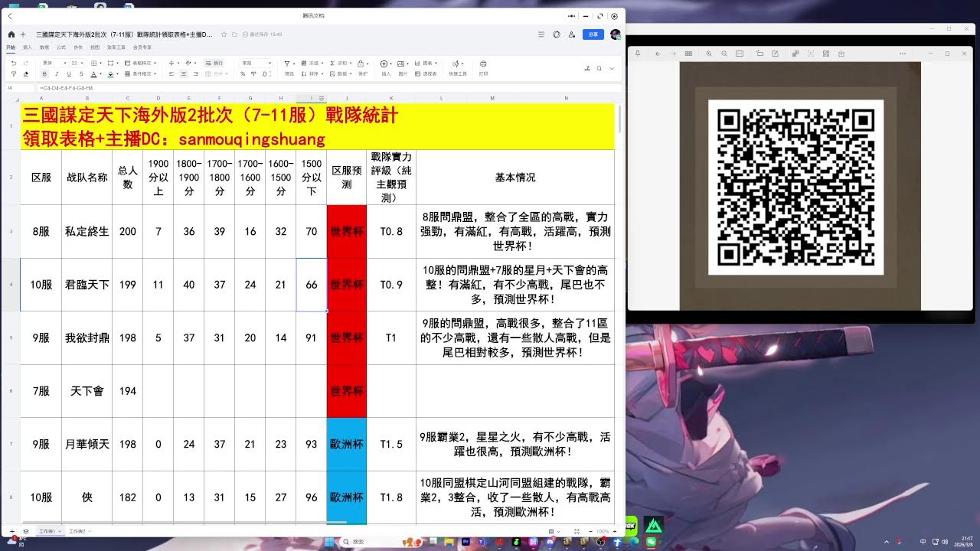Viewport: 980px width, 551px height.
Task: Save the image in the viewer
Action: [841, 54]
